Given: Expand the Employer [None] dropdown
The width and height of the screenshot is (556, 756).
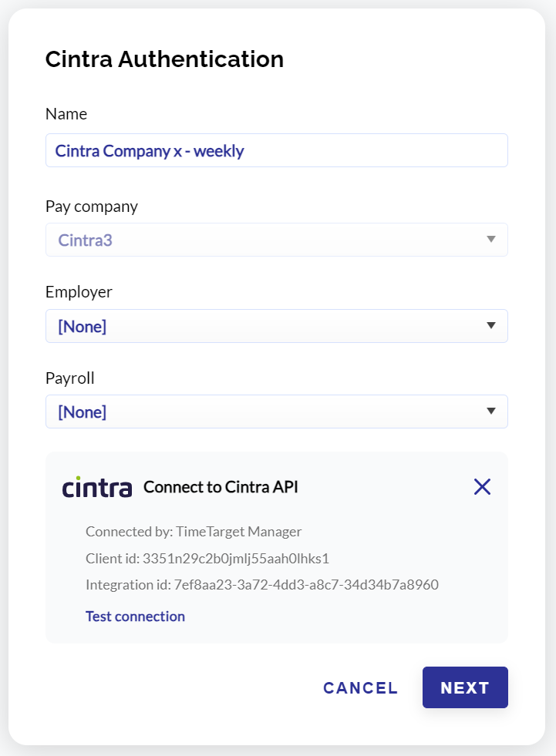Looking at the screenshot, I should pos(277,326).
